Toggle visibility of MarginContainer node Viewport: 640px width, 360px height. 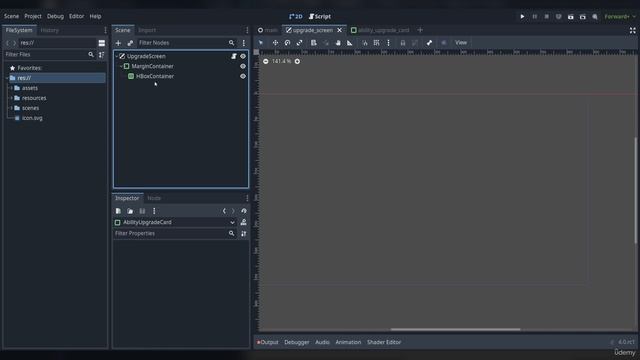pos(243,66)
